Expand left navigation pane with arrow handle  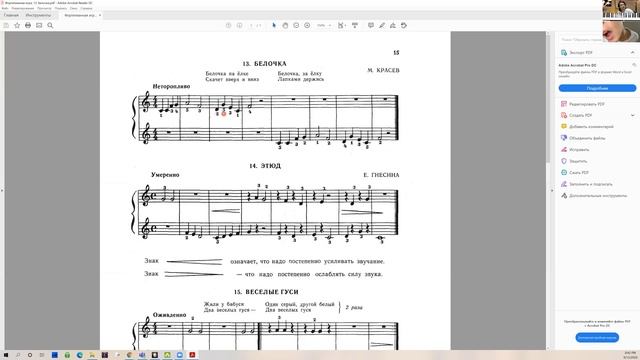2,190
